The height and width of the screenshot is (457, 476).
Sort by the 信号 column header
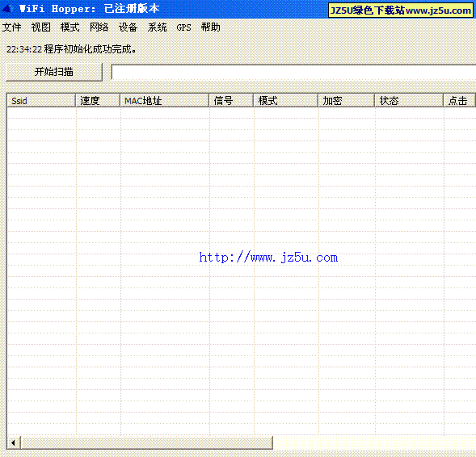click(231, 100)
